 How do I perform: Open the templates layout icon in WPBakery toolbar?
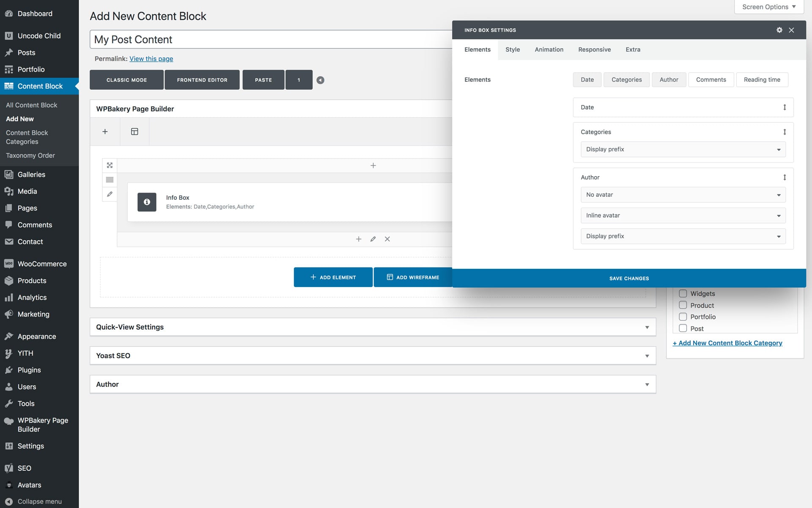(134, 132)
